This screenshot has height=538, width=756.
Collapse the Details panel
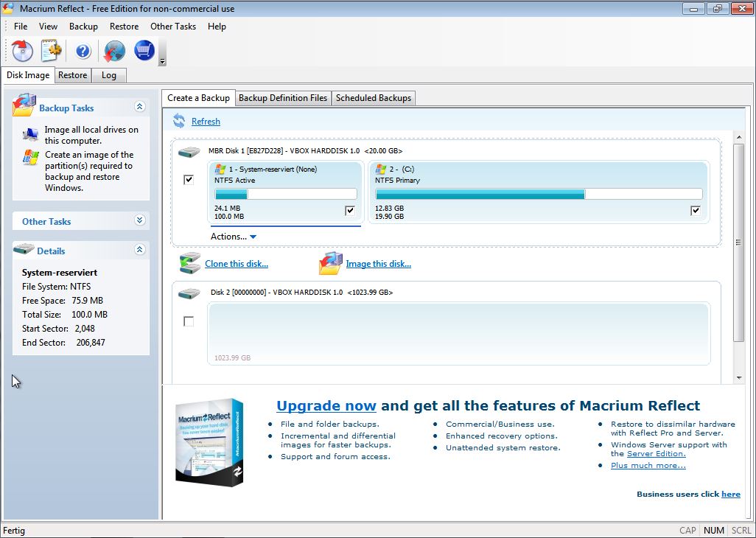tap(140, 250)
